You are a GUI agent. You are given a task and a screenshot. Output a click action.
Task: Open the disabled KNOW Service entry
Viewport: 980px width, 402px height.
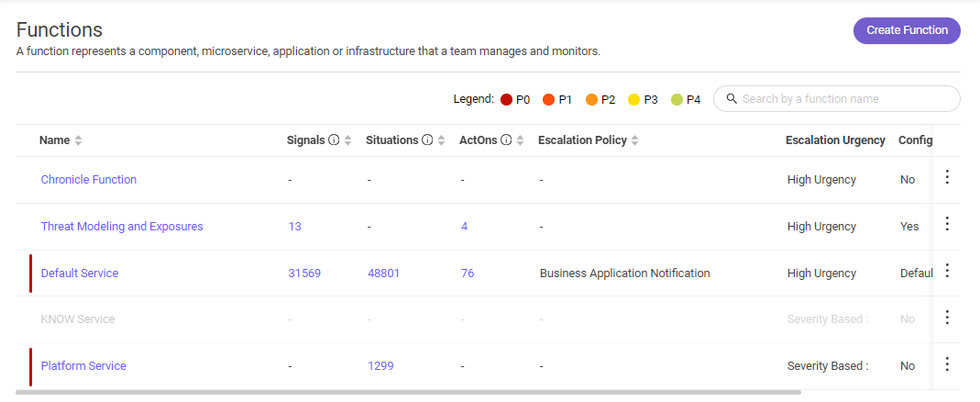pyautogui.click(x=78, y=319)
